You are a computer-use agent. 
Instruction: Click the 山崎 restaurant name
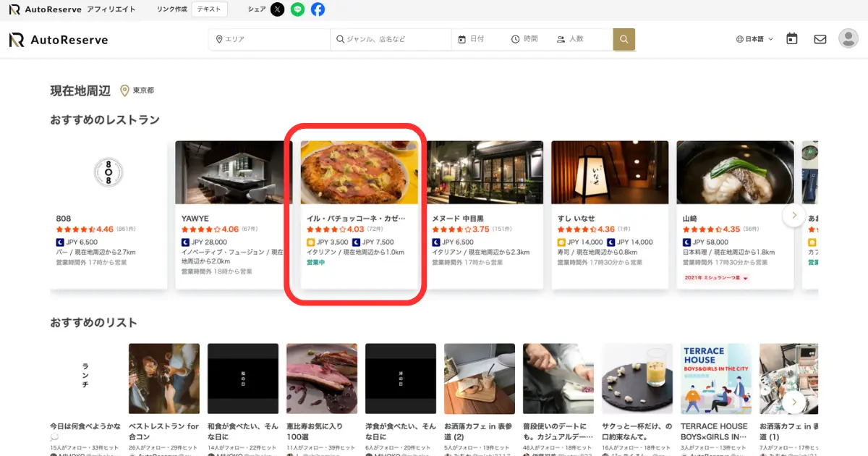point(689,218)
